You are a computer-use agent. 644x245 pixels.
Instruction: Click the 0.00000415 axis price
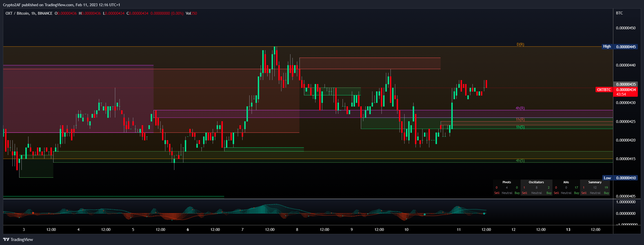(x=626, y=159)
